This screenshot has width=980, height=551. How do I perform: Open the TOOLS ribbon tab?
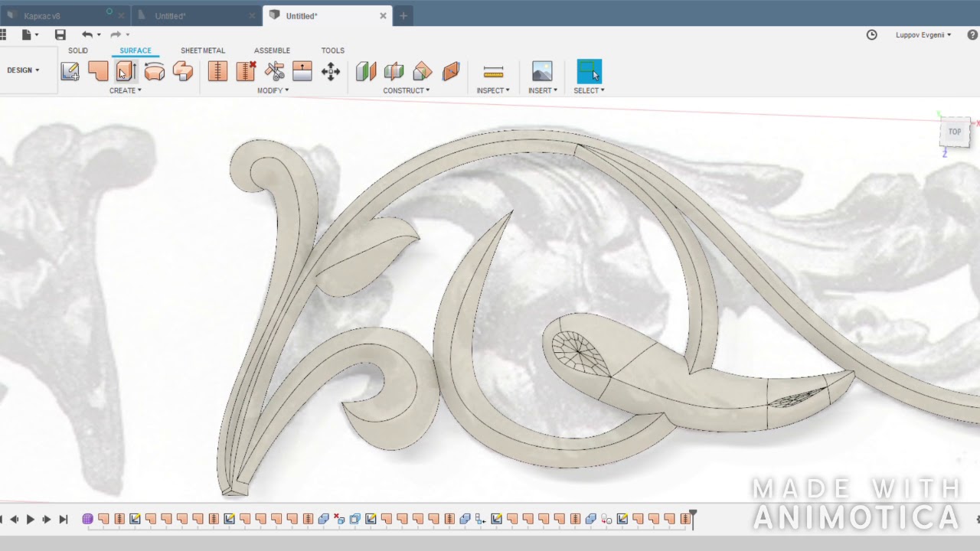tap(332, 51)
